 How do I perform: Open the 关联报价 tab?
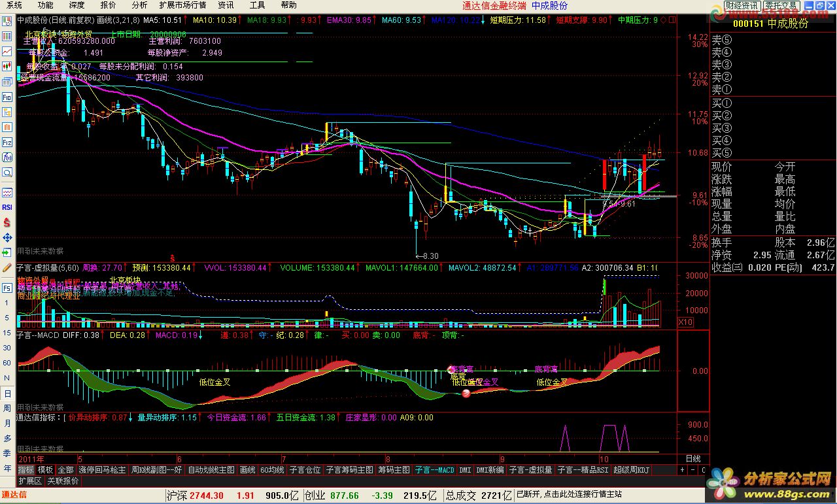coord(63,480)
